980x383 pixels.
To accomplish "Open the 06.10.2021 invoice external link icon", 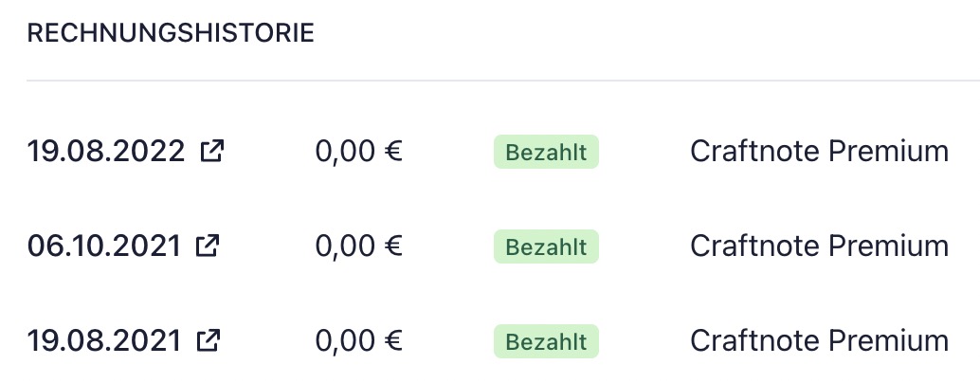I will (x=208, y=246).
